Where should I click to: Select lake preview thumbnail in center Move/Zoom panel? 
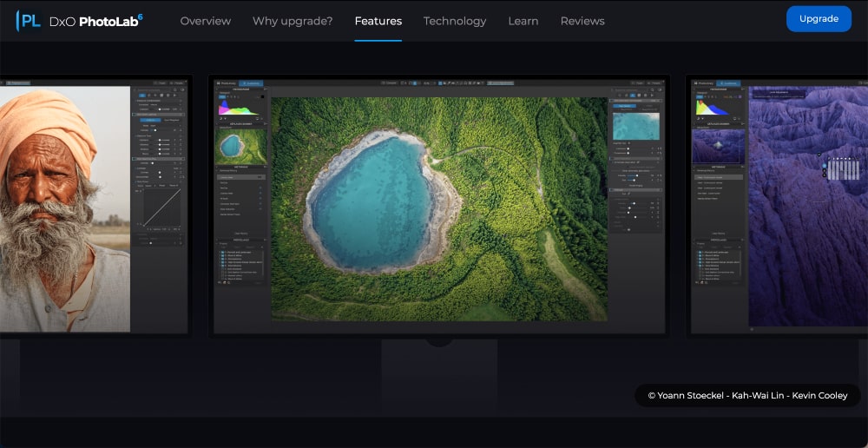tap(240, 145)
